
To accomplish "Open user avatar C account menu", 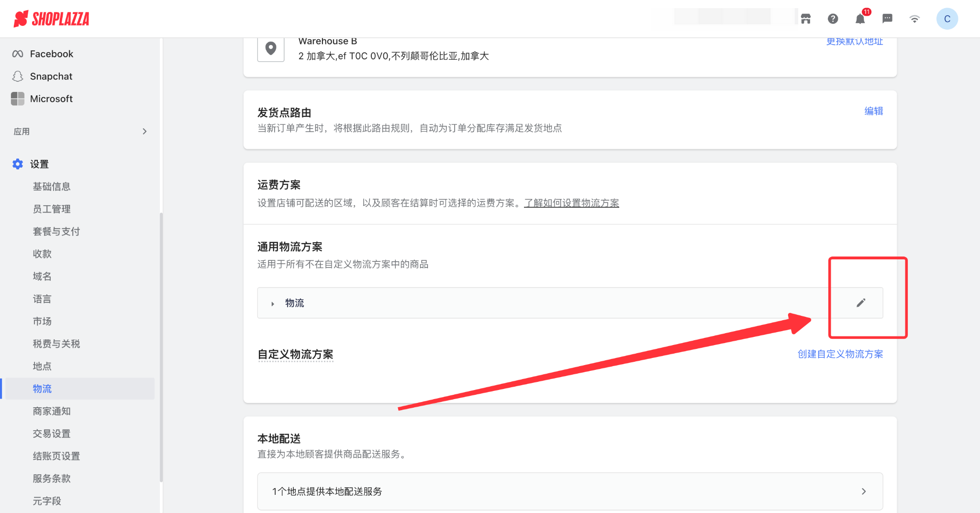I will pyautogui.click(x=947, y=19).
